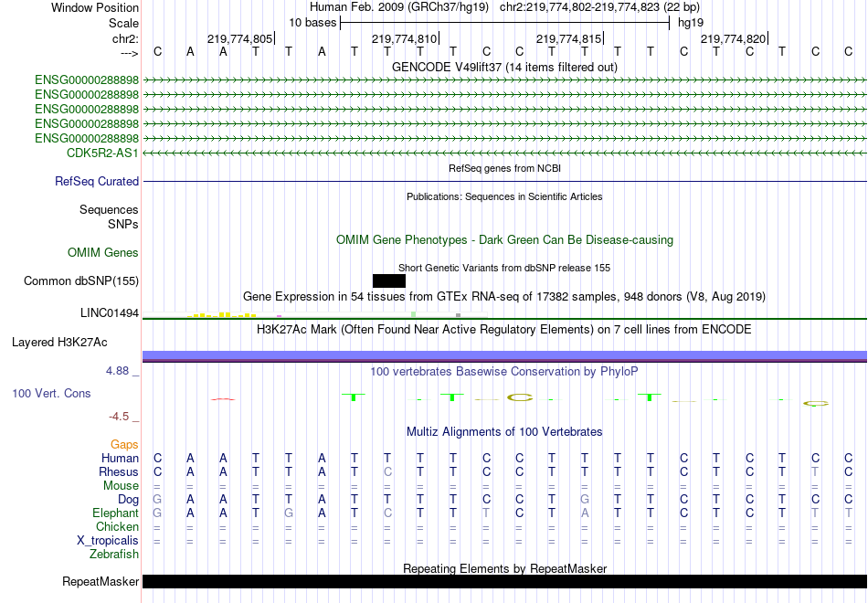Viewport: 868px width, 603px height.
Task: Click the Window Position label
Action: click(x=95, y=7)
